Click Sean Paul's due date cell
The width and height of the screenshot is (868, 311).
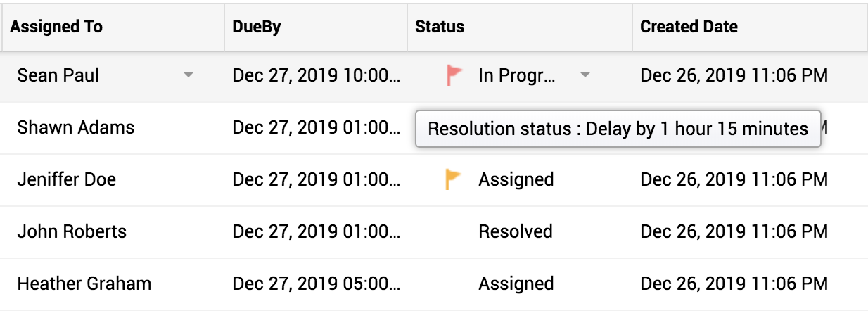tap(316, 75)
